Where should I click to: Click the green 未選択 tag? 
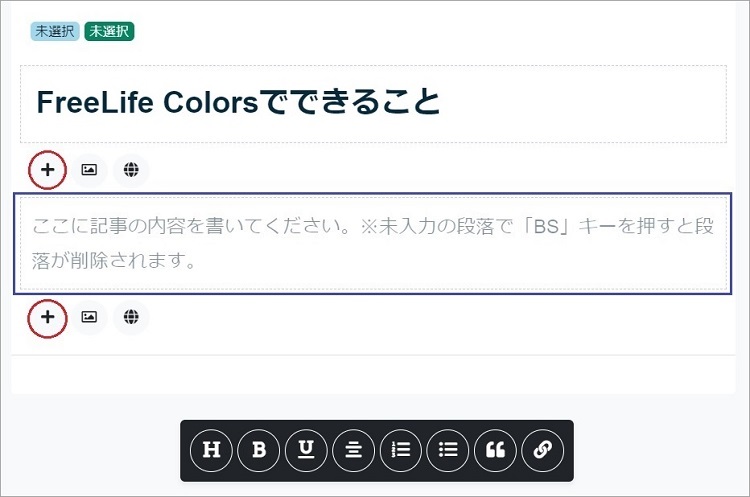pos(109,32)
